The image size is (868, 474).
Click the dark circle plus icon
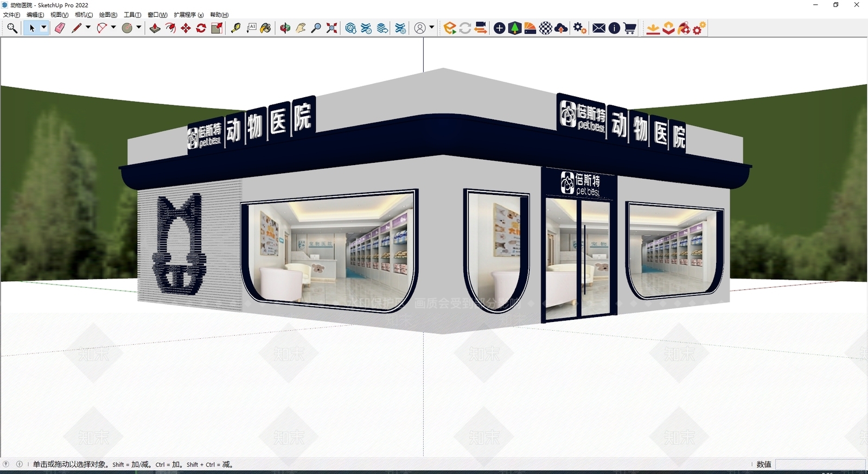[x=500, y=28]
